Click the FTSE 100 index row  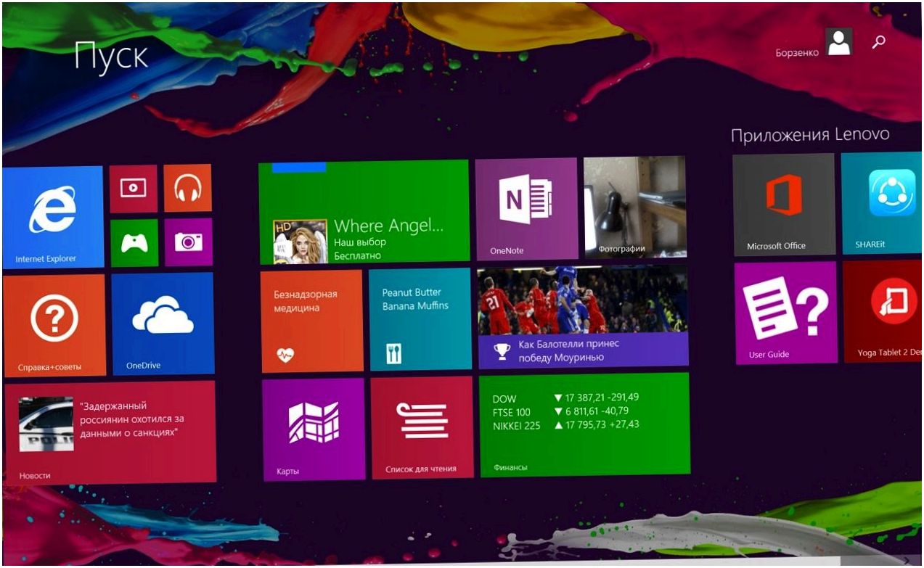click(561, 411)
